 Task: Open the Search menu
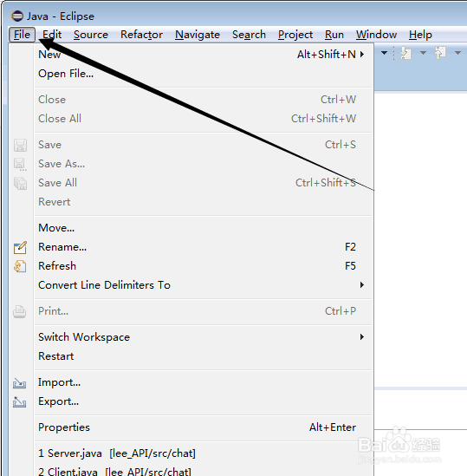pos(249,35)
